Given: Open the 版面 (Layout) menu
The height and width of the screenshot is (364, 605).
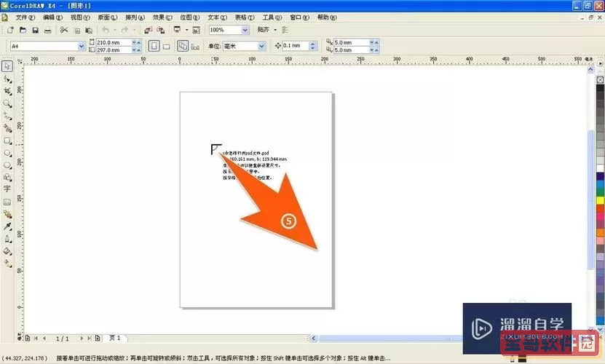Looking at the screenshot, I should (108, 17).
